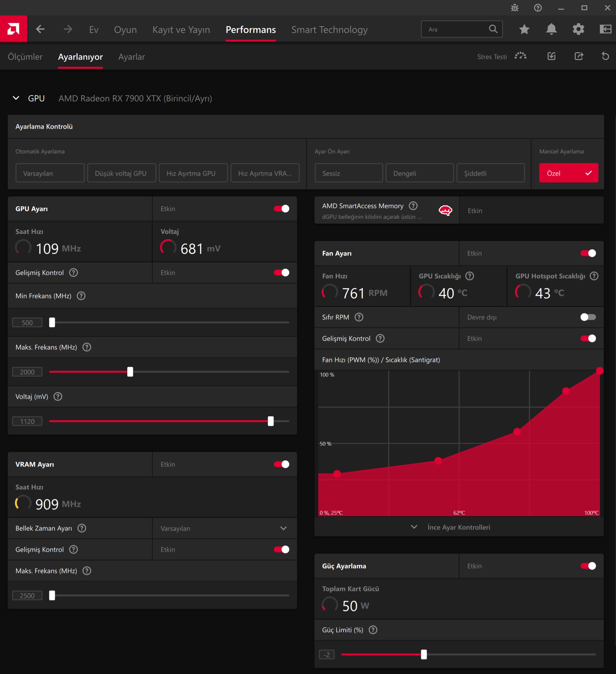Open the Ayarlar sub-tab

[132, 57]
